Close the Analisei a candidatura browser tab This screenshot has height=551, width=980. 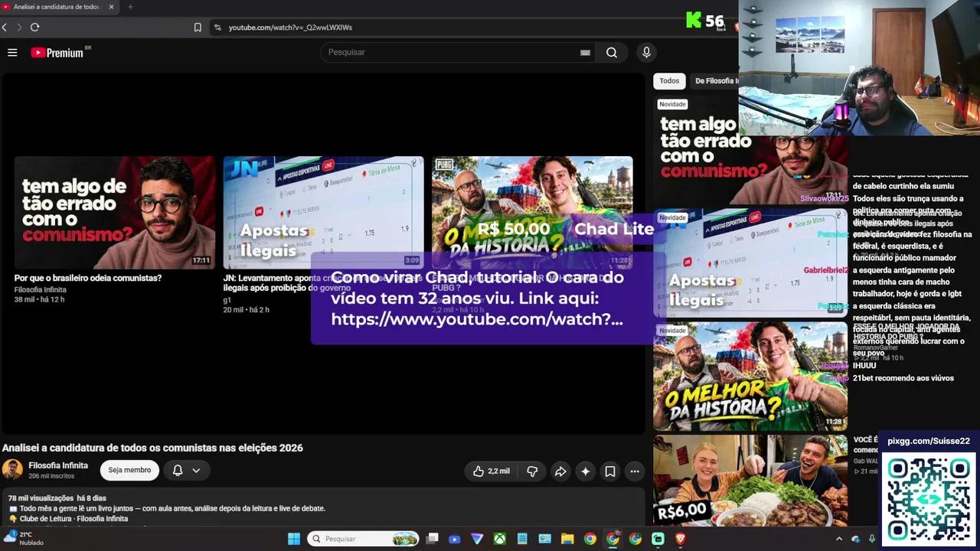coord(111,7)
